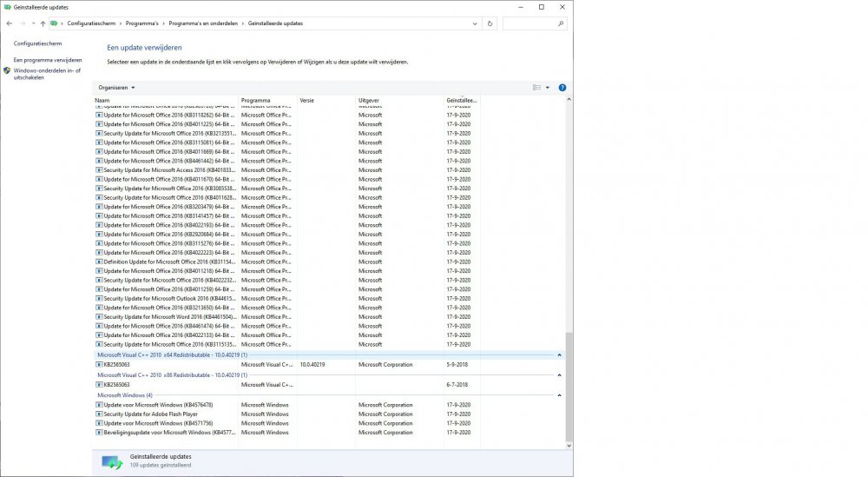The image size is (868, 477).
Task: Open the Organiseren dropdown menu
Action: point(116,88)
